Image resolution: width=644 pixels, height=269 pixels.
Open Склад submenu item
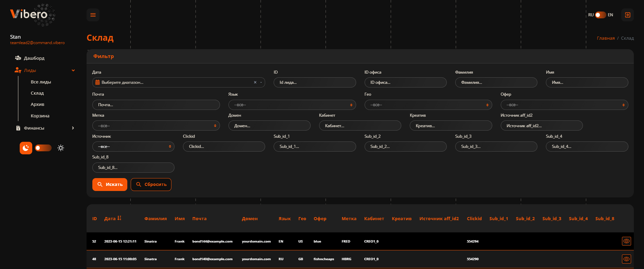point(37,93)
